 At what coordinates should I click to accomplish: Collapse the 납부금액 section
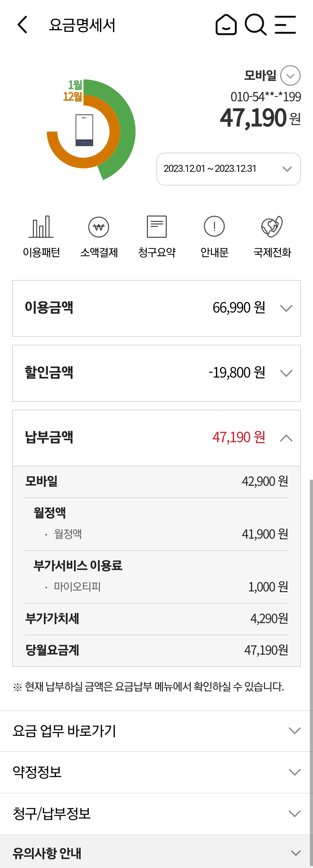(286, 438)
